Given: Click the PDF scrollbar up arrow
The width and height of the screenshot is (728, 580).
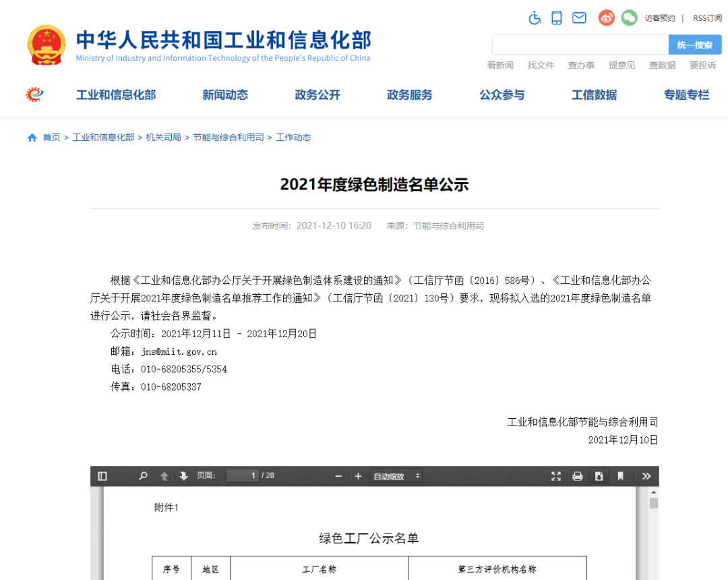Looking at the screenshot, I should tap(654, 492).
